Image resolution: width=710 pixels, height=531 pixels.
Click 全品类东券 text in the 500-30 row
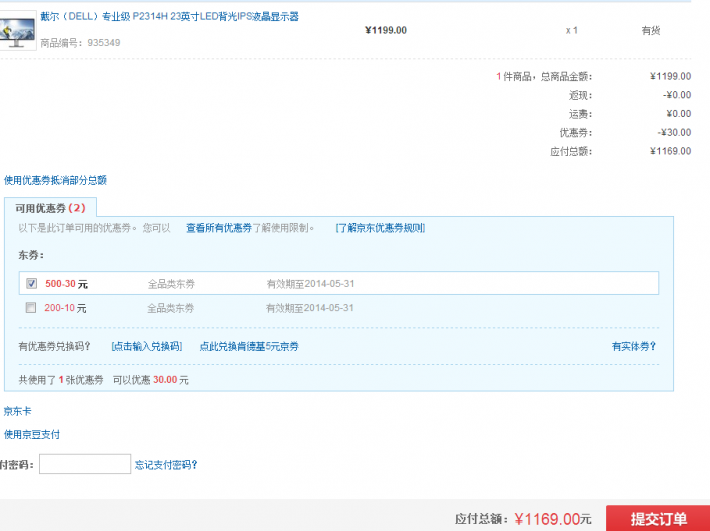point(171,284)
